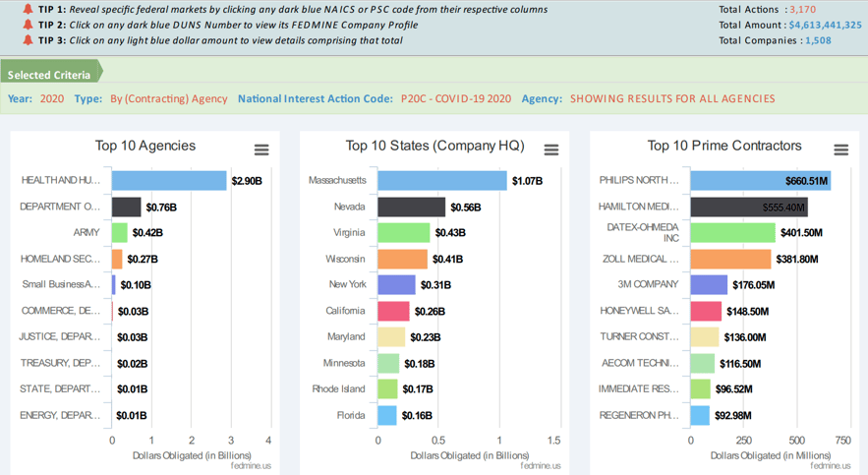Image resolution: width=868 pixels, height=475 pixels.
Task: Click the $0.76B Department value label
Action: 161,208
